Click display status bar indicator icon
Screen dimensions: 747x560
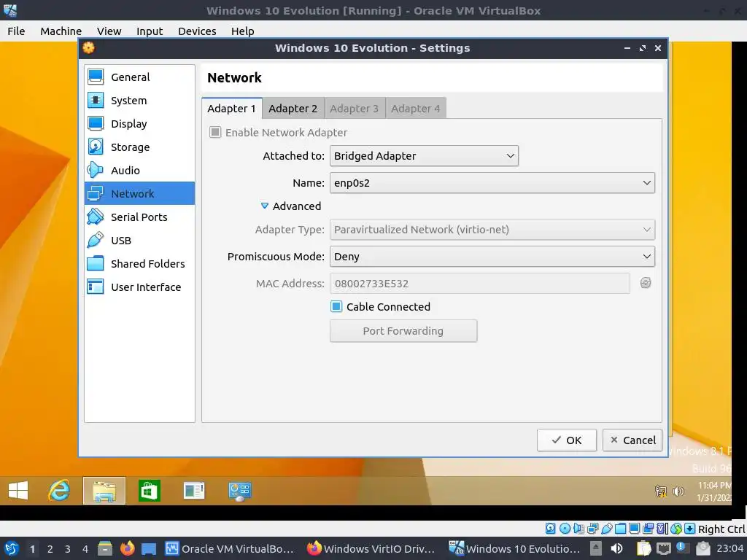point(634,529)
